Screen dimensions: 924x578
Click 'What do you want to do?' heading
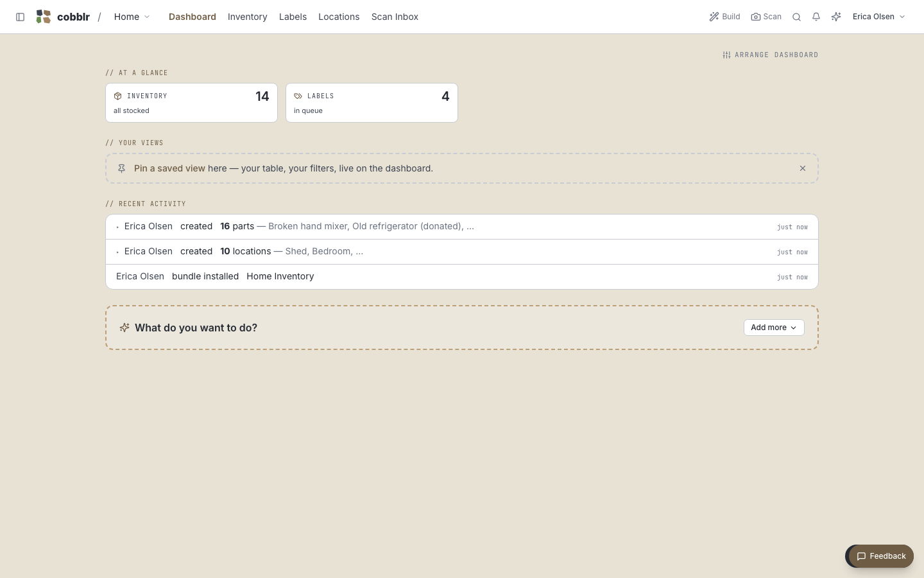196,328
